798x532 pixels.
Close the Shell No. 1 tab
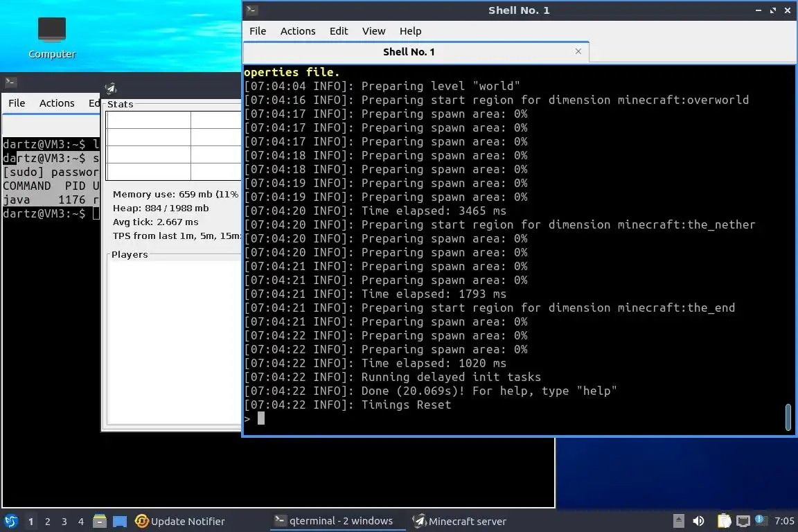578,51
